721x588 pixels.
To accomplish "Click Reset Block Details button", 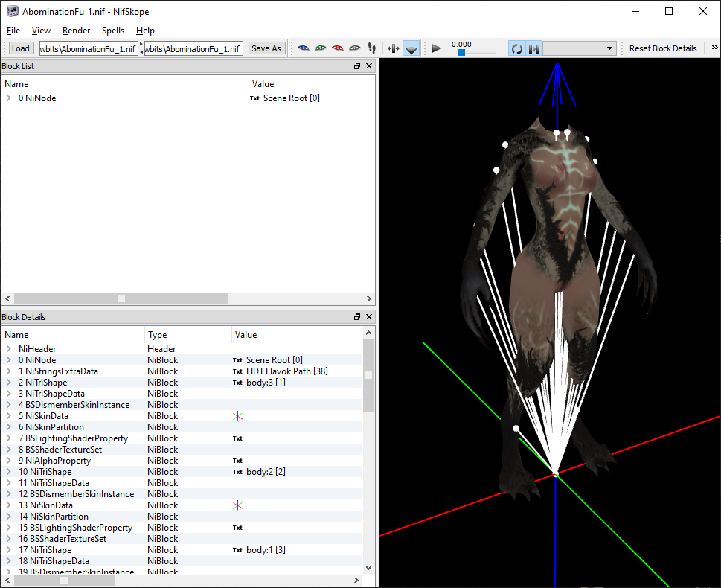I will pyautogui.click(x=663, y=48).
